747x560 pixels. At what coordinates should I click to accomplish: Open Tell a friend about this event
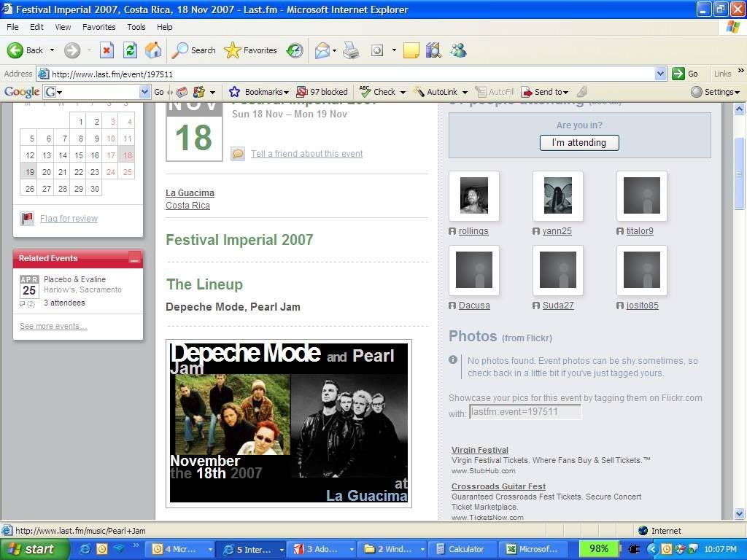[x=307, y=154]
